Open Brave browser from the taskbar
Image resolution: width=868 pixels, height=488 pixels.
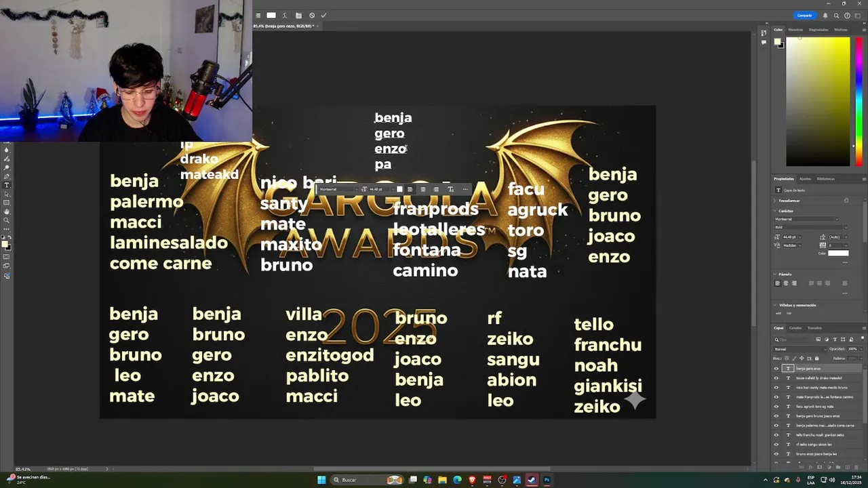click(x=472, y=480)
